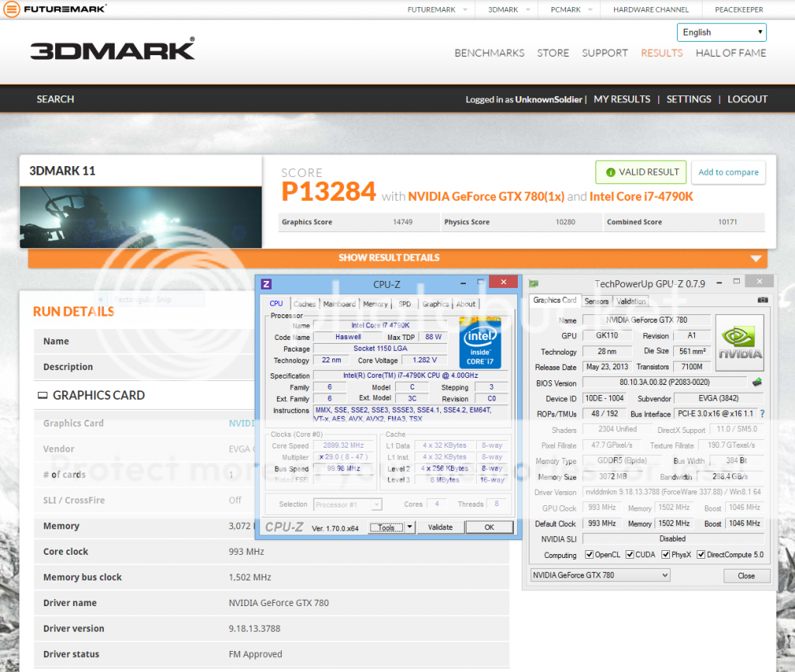Expand the 3DMARK top menu arrow

coord(528,9)
